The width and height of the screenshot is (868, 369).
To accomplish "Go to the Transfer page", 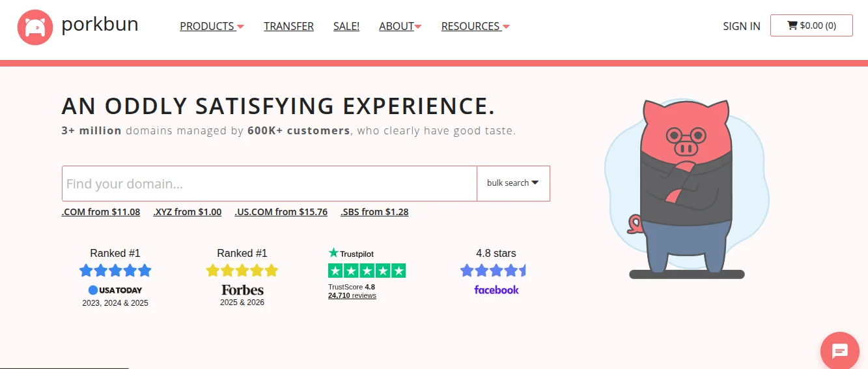I will coord(288,26).
